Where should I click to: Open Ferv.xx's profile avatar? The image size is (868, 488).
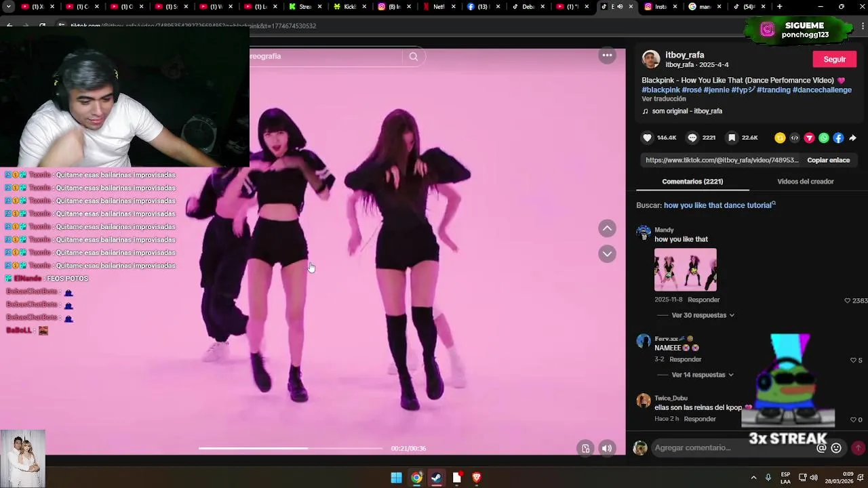644,341
